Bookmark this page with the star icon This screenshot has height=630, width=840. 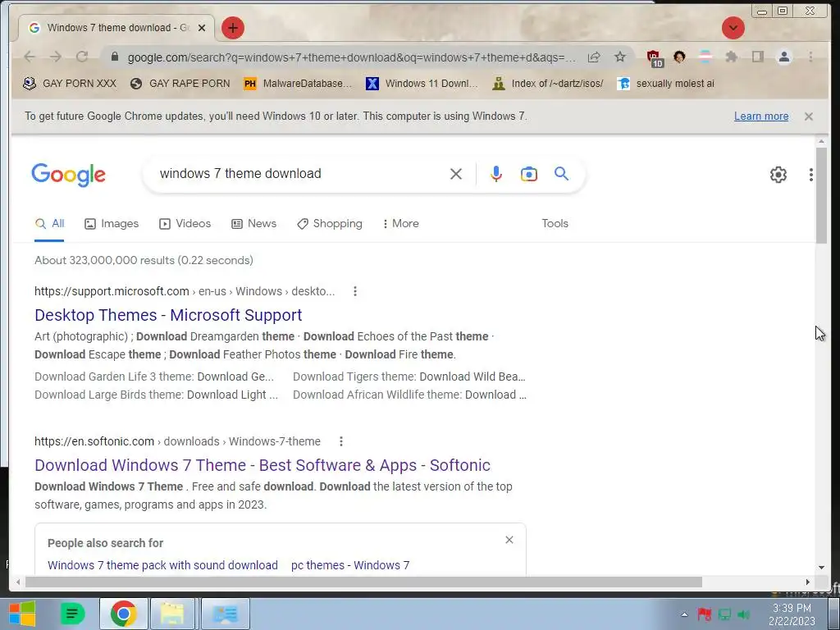pyautogui.click(x=620, y=57)
